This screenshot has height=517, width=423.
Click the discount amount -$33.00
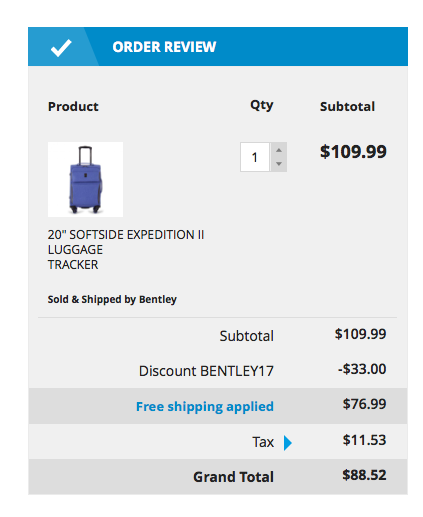coord(362,369)
